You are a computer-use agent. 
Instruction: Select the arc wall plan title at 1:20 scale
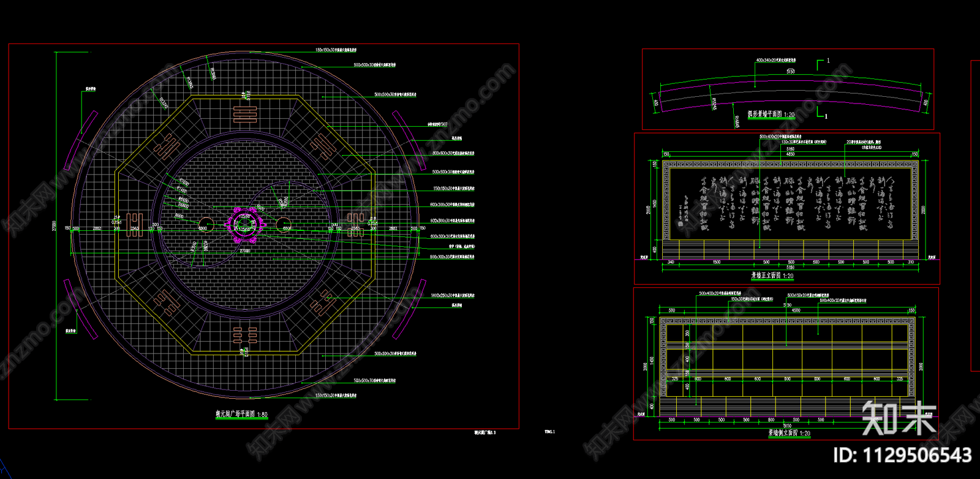[x=771, y=115]
